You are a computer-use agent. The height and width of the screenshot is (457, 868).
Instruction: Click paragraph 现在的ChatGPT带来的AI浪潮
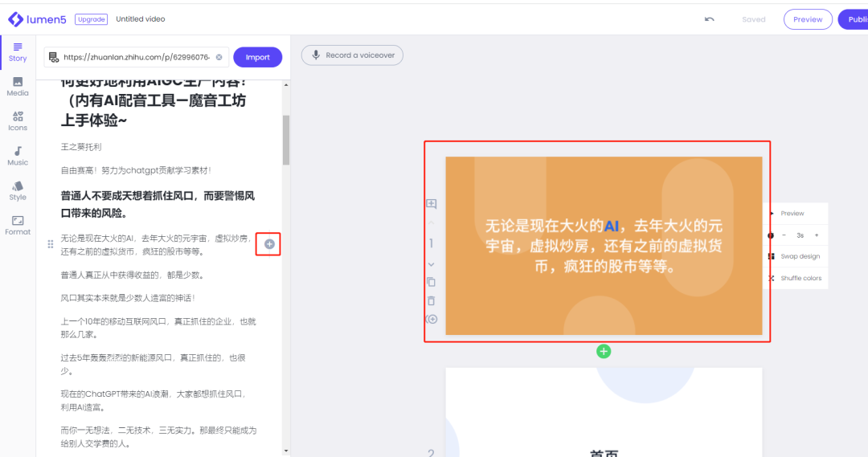pos(154,401)
